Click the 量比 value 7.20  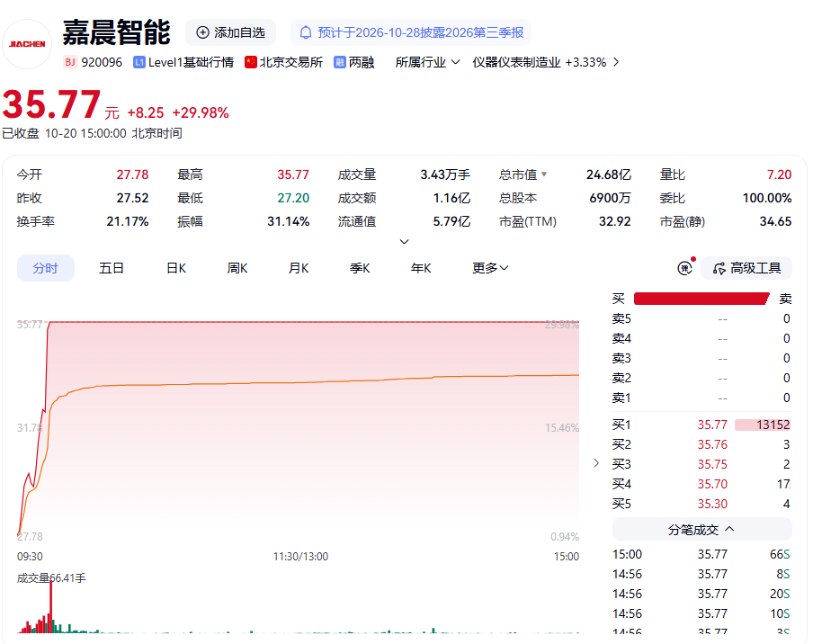pyautogui.click(x=779, y=174)
